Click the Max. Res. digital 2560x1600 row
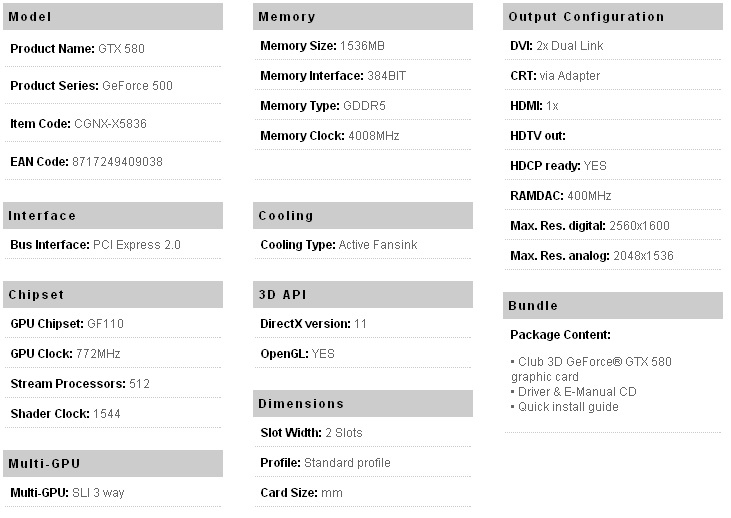This screenshot has width=731, height=518. point(590,225)
